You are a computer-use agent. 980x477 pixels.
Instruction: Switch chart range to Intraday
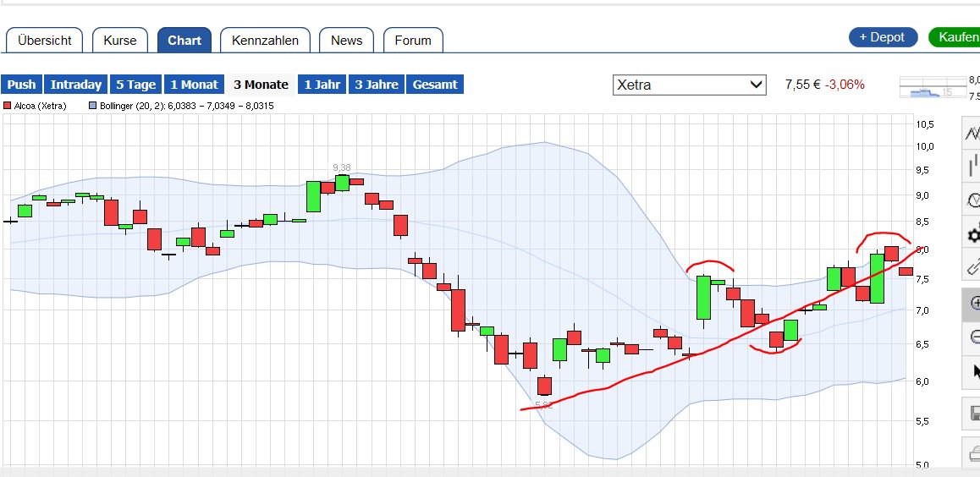(76, 85)
